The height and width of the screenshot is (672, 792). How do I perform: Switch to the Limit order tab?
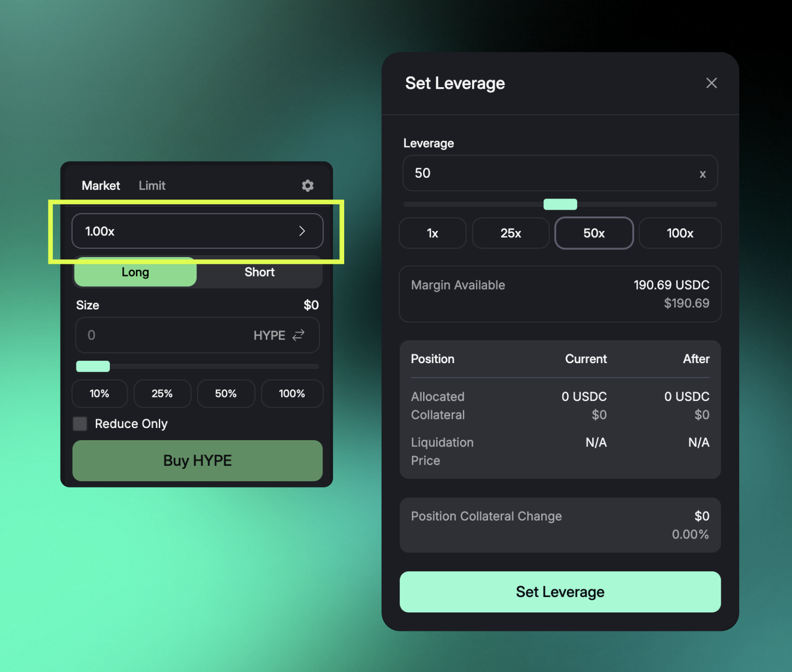[x=152, y=185]
